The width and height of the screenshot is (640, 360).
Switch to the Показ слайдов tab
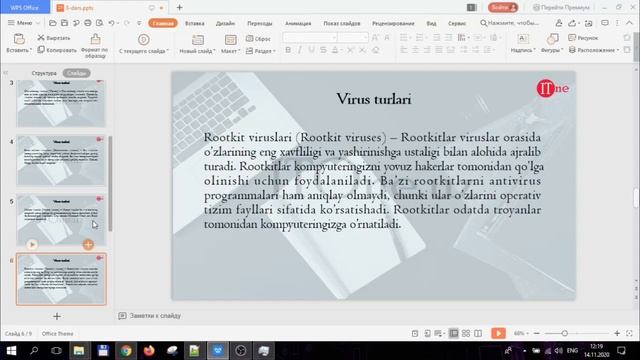(x=342, y=23)
